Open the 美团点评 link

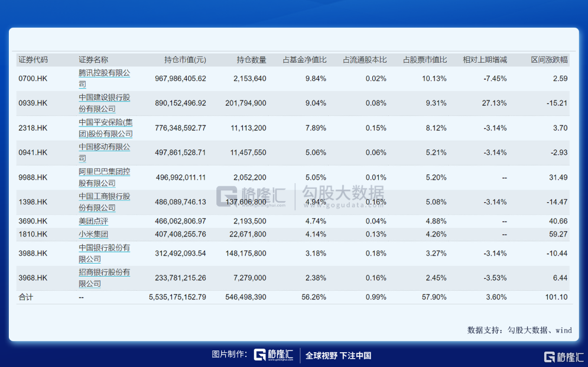pyautogui.click(x=93, y=221)
